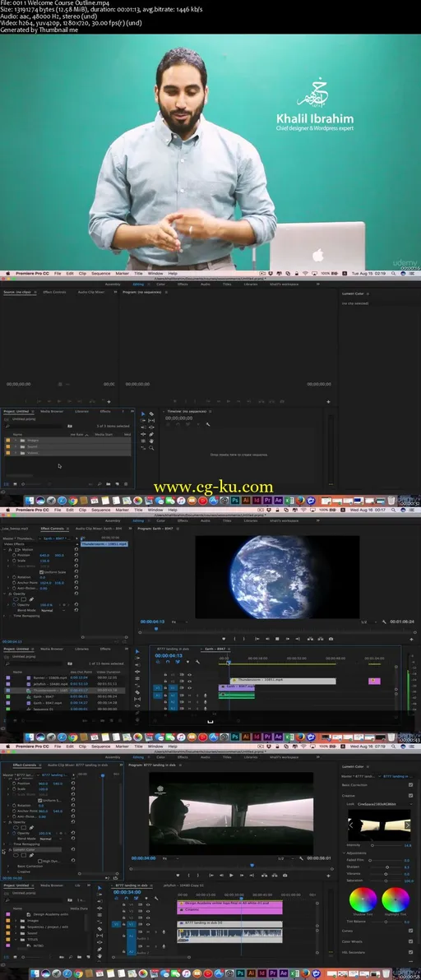The height and width of the screenshot is (980, 421).
Task: Select Selection tool beside Earth – 8947 timeline
Action: (137, 651)
